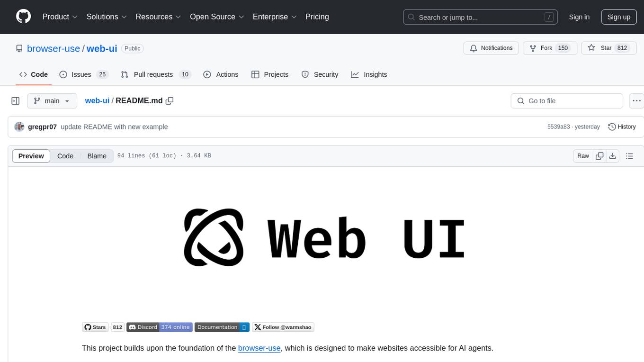Expand the Product menu
644x362 pixels.
coord(60,17)
